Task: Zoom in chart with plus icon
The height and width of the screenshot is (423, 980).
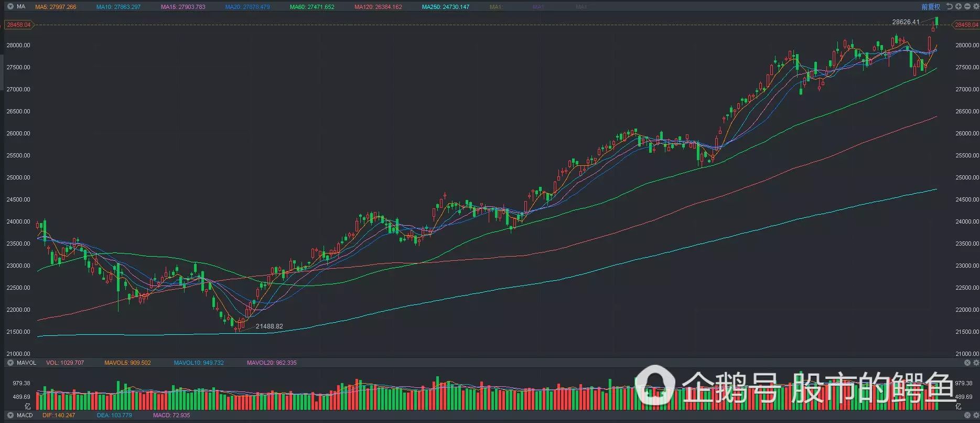Action: (959, 7)
